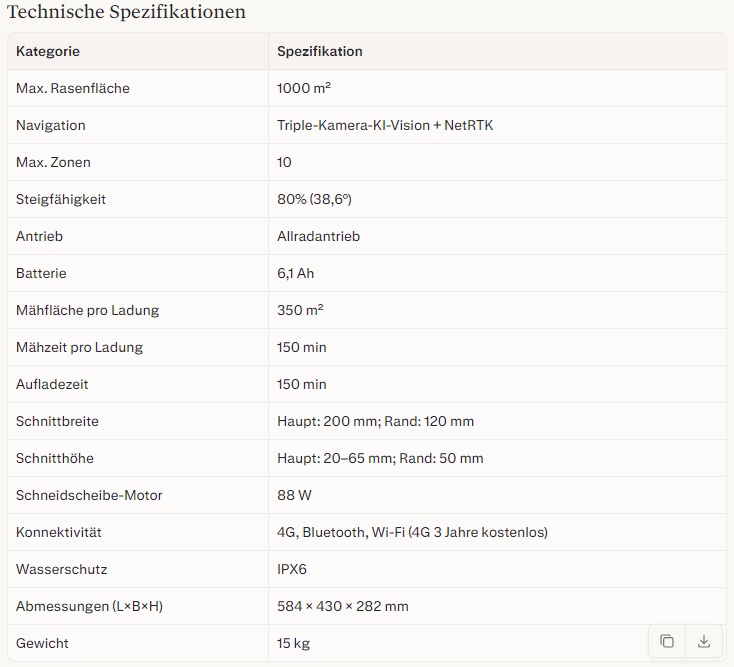The image size is (734, 667).
Task: Click the 'Max. Zonen' row label
Action: 53,162
